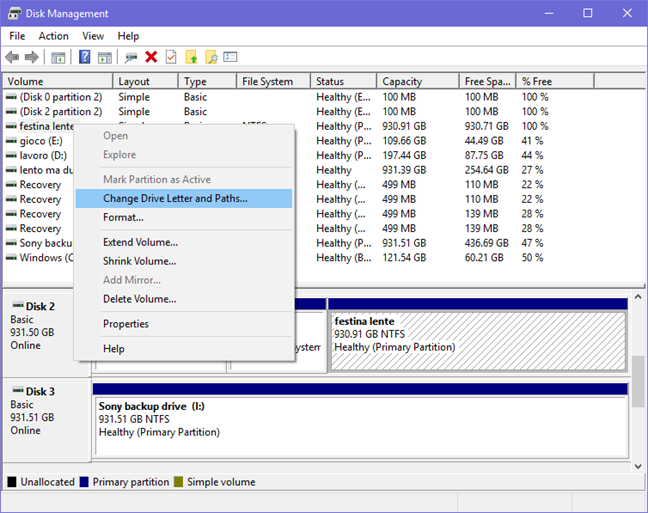Sort by the Type column header
Screen dimensions: 648x513
[x=208, y=81]
